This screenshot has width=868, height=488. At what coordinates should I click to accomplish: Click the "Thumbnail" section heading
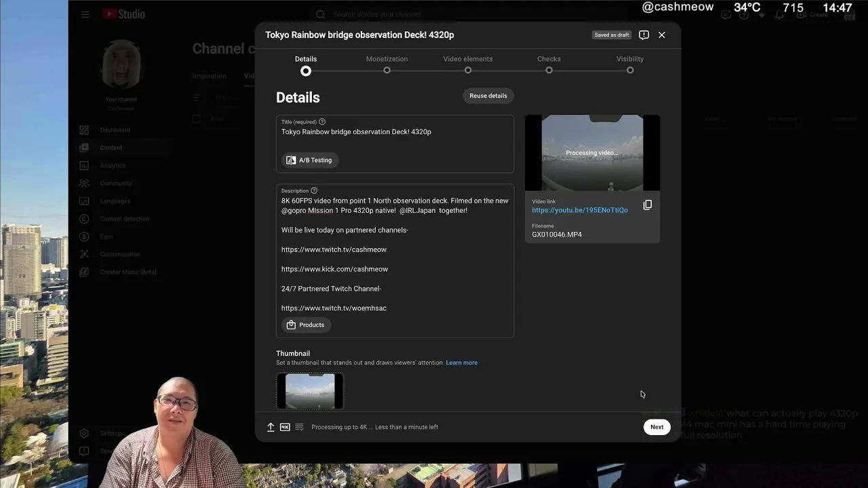pos(293,353)
